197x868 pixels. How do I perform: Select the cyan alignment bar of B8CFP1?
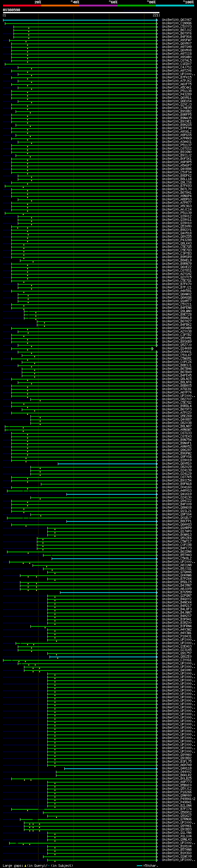112,521
